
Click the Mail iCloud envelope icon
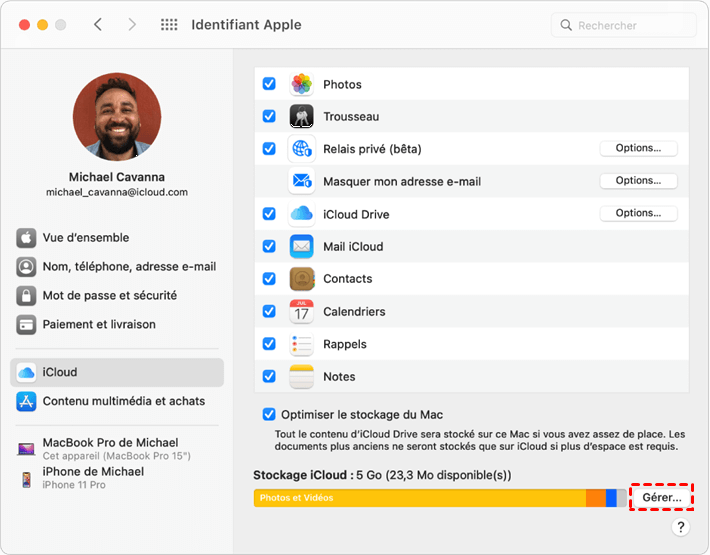301,246
